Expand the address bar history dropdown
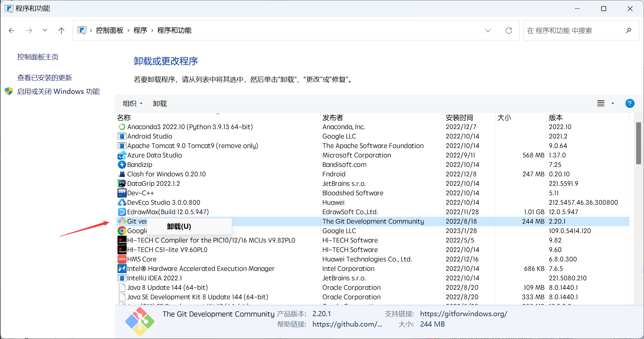 [488, 30]
